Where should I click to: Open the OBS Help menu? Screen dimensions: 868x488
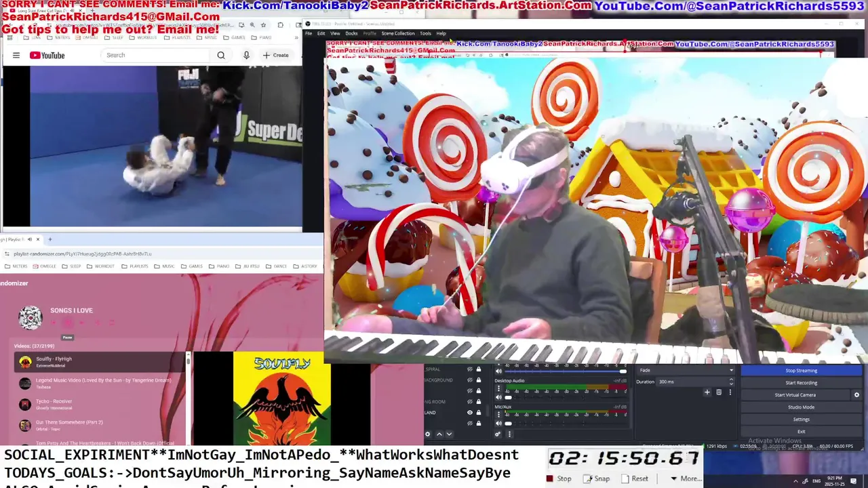coord(441,33)
